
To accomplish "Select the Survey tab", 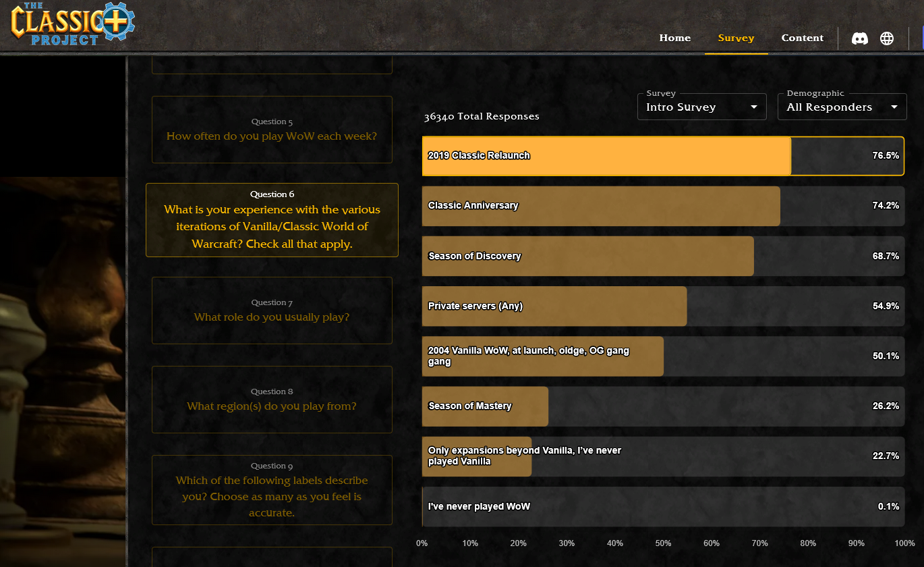I will click(x=737, y=38).
